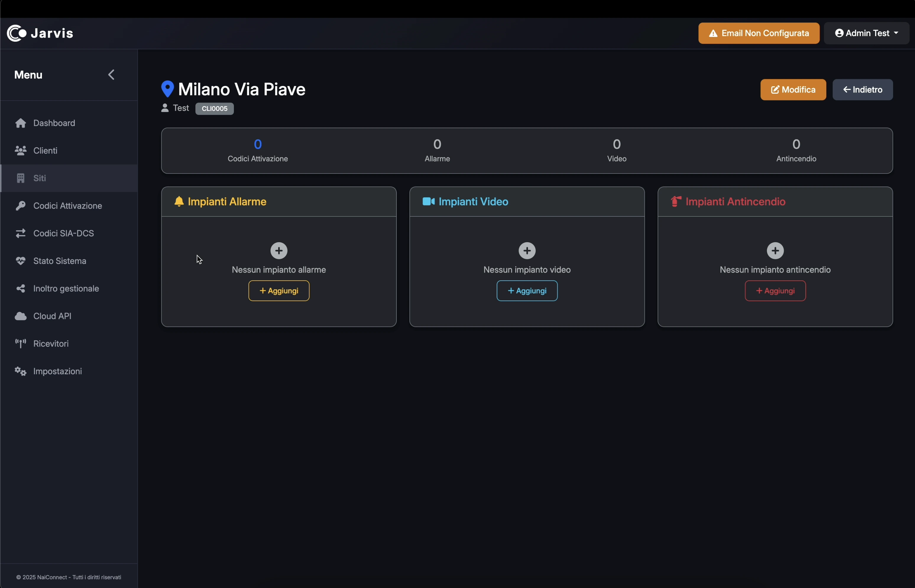Click the heartbeat icon for Stato Sistema

coord(21,261)
